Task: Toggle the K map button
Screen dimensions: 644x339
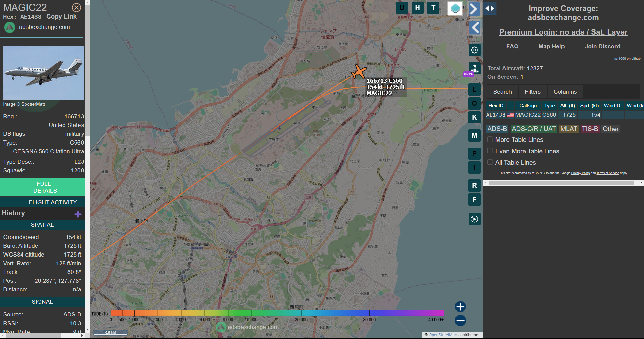Action: point(474,117)
